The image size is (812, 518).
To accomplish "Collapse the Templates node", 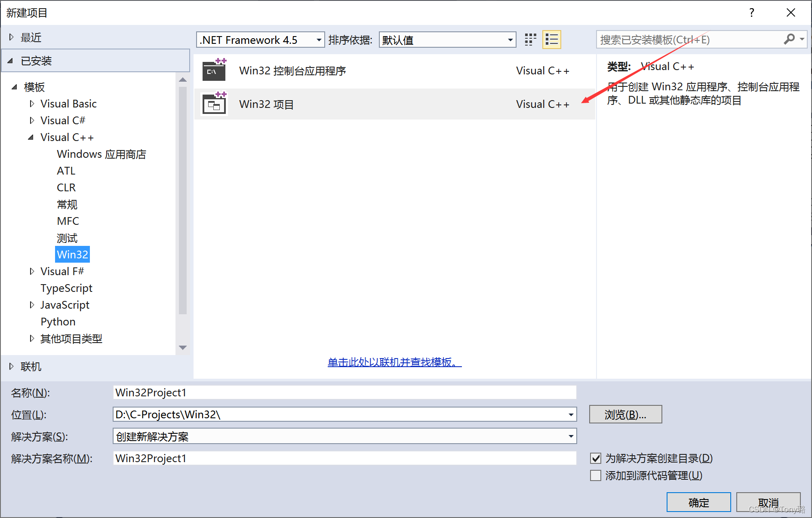I will click(15, 87).
